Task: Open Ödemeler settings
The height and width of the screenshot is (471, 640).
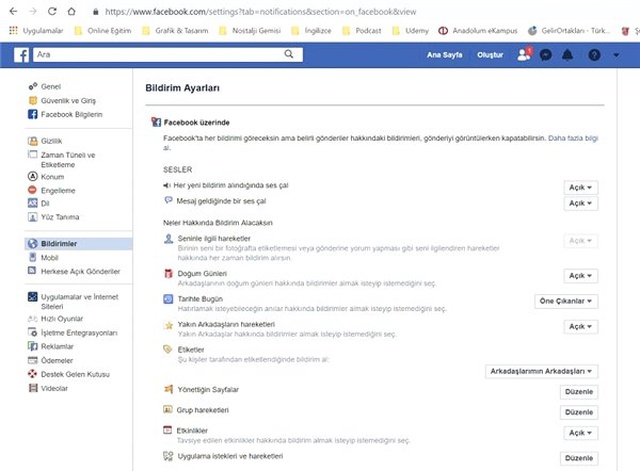Action: pyautogui.click(x=50, y=360)
